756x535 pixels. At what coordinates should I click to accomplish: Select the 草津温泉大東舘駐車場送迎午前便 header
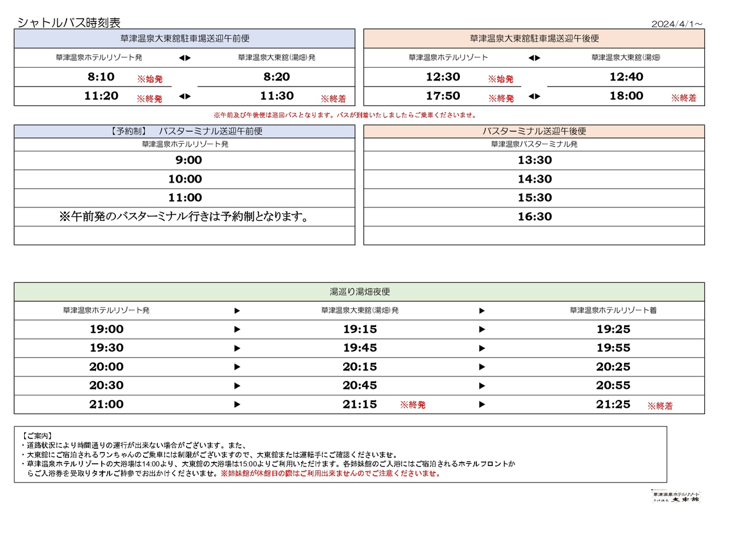point(185,38)
